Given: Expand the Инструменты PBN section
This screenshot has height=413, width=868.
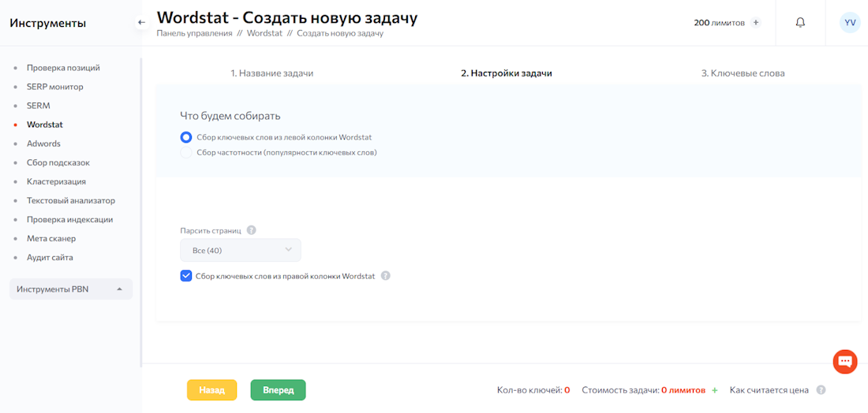Looking at the screenshot, I should 70,289.
